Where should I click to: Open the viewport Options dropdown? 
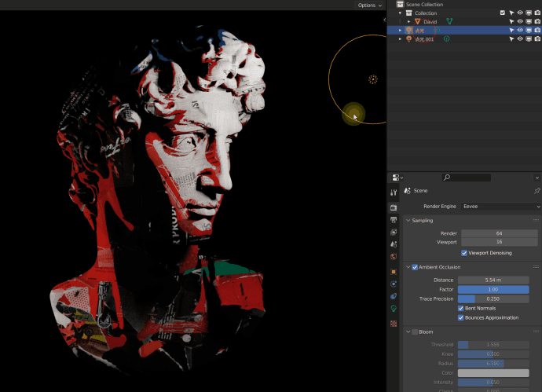(369, 5)
